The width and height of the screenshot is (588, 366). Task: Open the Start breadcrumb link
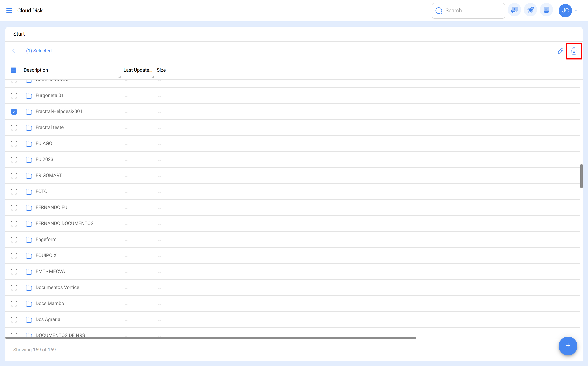tap(19, 34)
